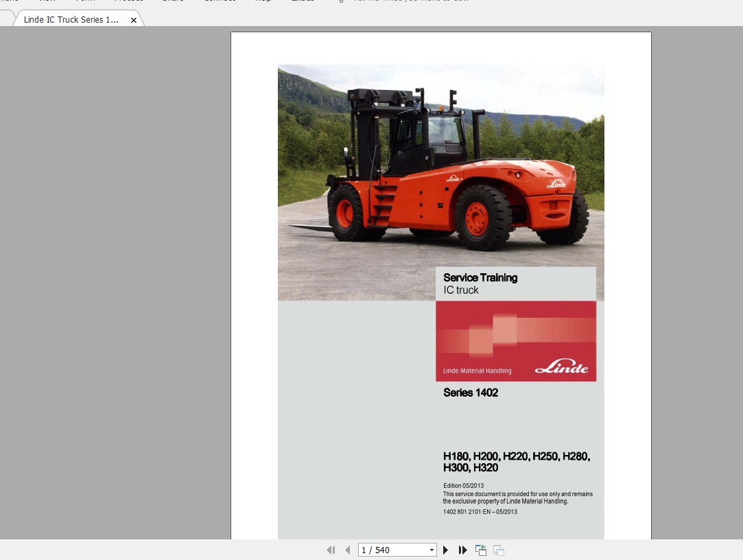This screenshot has height=560, width=743.
Task: Open the Home menu
Action: pyautogui.click(x=10, y=1)
